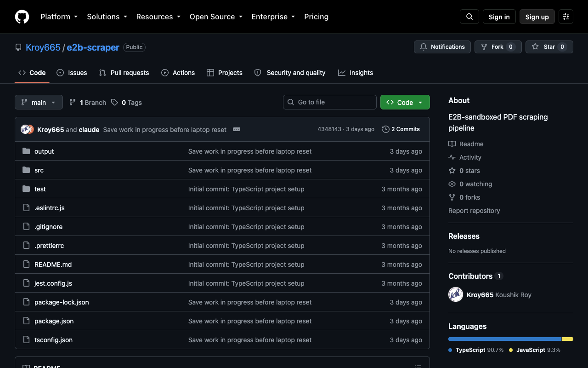The width and height of the screenshot is (588, 368).
Task: Expand the Resources menu
Action: 158,17
